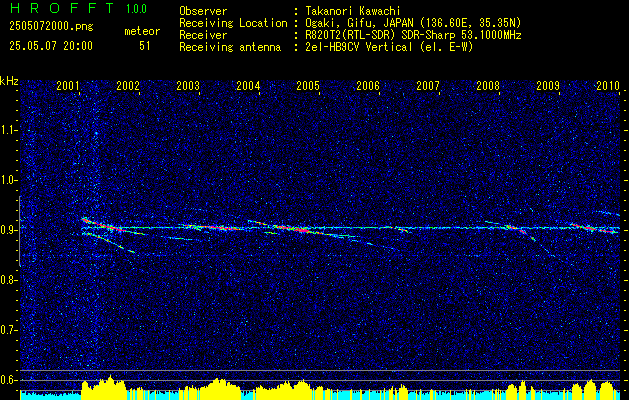Click the 2005 time marker
The image size is (629, 400).
308,86
